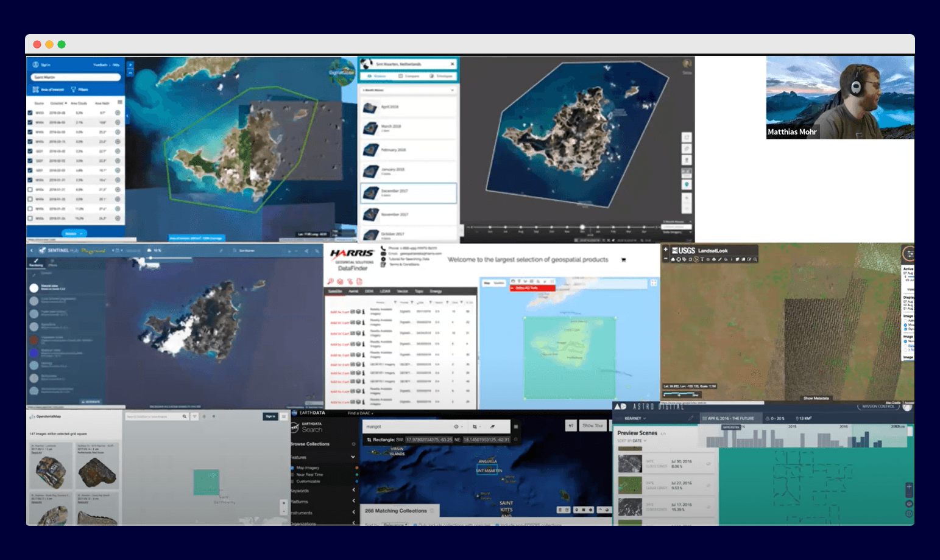Open the search magnifier in the LandsatLook toolbar

pyautogui.click(x=755, y=259)
